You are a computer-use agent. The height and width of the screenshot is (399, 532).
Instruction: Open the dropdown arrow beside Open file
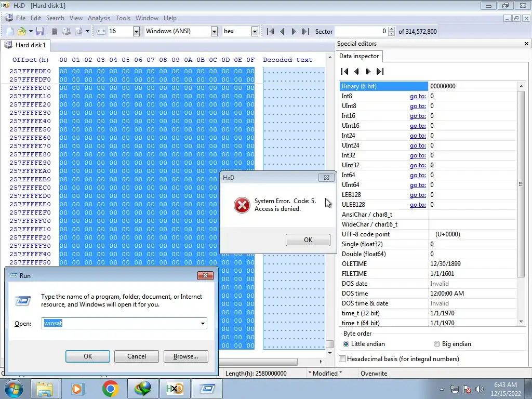[31, 32]
